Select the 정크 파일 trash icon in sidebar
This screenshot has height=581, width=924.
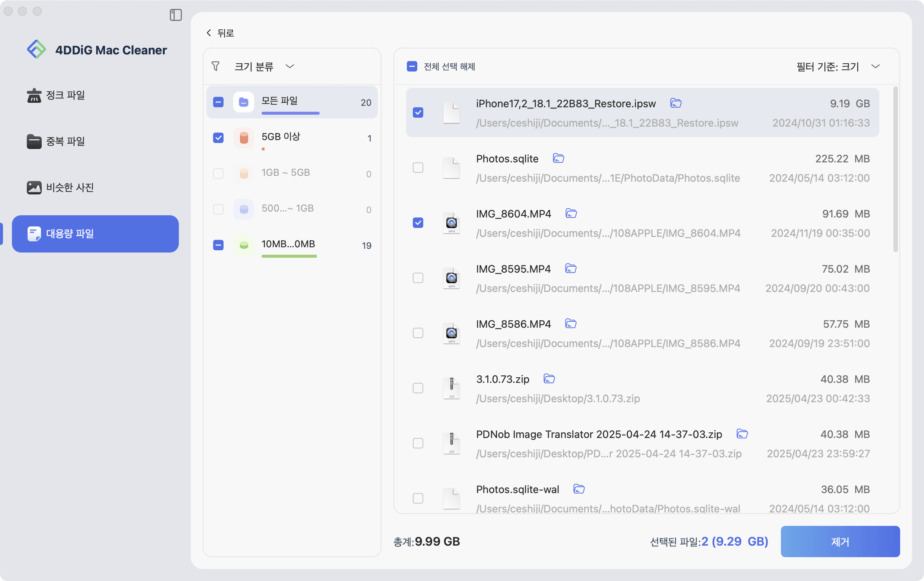tap(34, 95)
